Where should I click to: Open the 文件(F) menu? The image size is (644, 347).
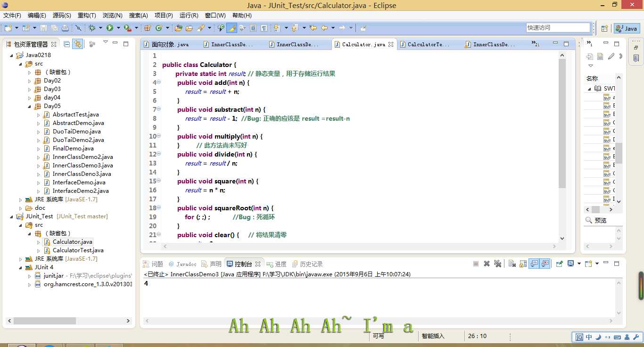12,16
